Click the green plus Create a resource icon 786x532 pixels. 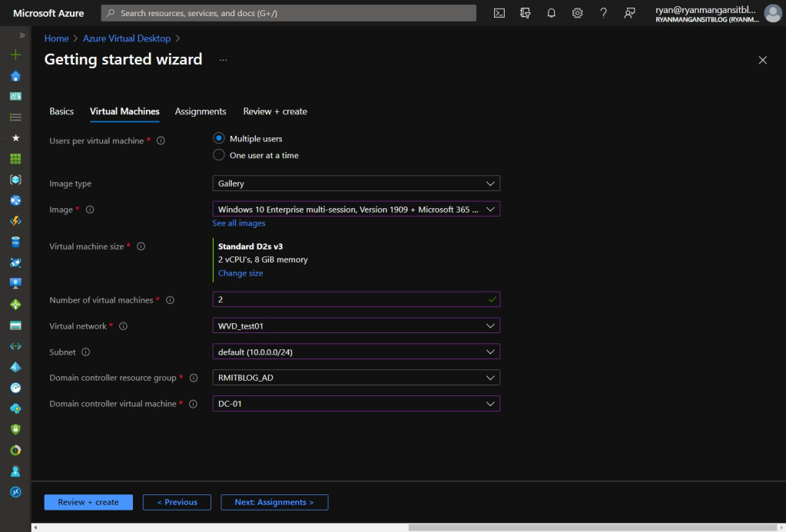coord(15,55)
